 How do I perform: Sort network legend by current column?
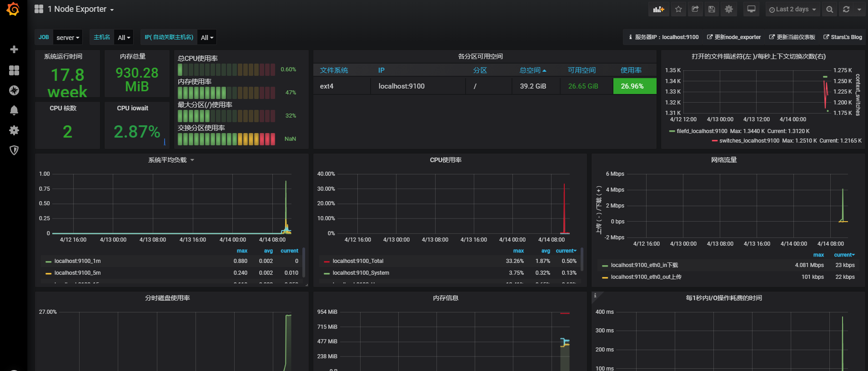(x=844, y=255)
